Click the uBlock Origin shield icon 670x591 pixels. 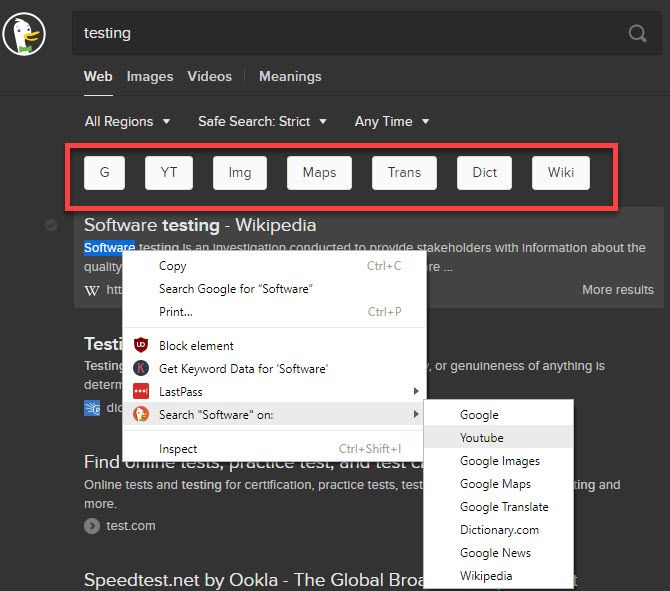(x=141, y=345)
